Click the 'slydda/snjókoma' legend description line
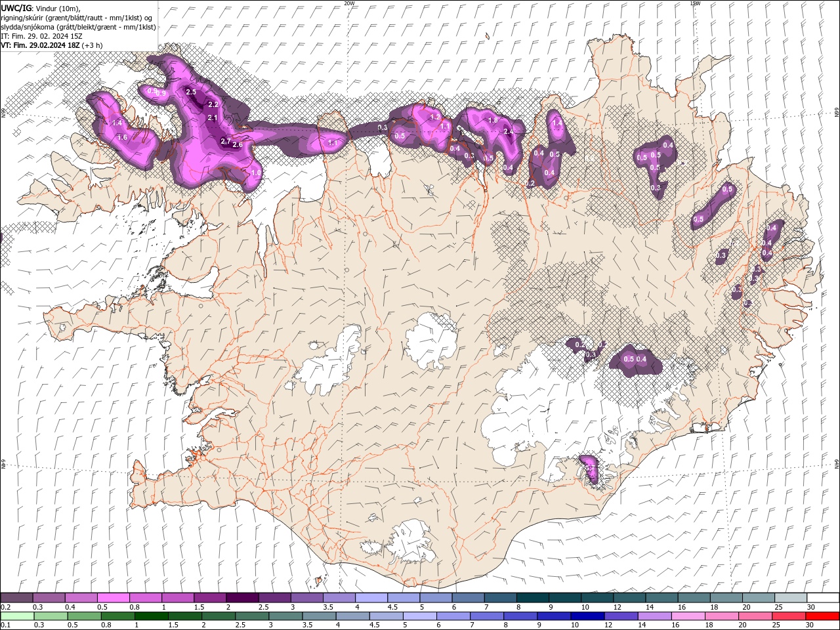Screen dimensions: 840x630 point(78,27)
